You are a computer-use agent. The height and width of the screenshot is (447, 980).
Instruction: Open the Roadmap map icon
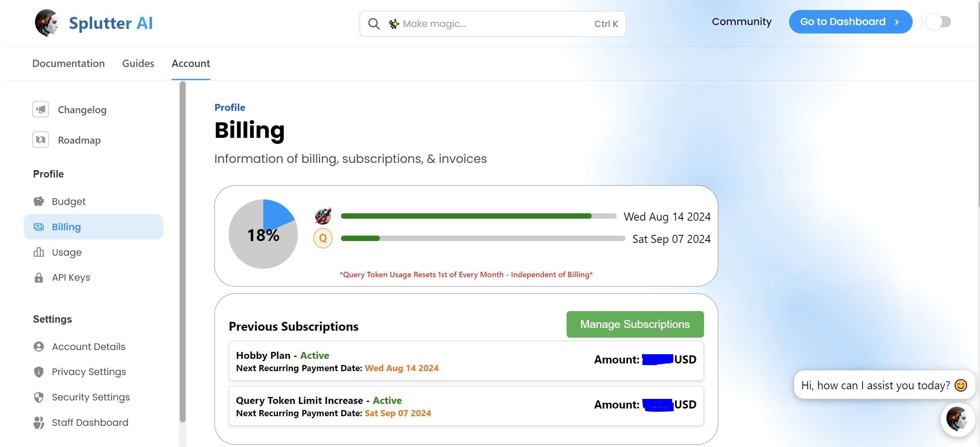tap(41, 140)
